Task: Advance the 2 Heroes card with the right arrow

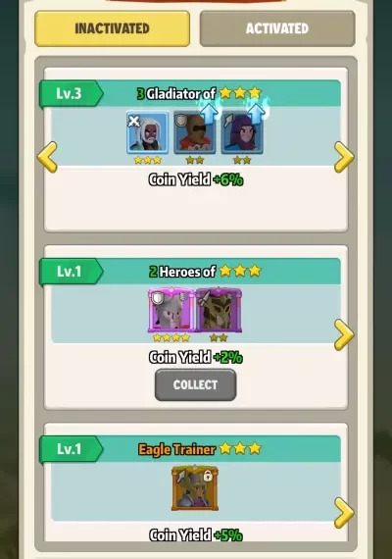Action: [x=344, y=334]
